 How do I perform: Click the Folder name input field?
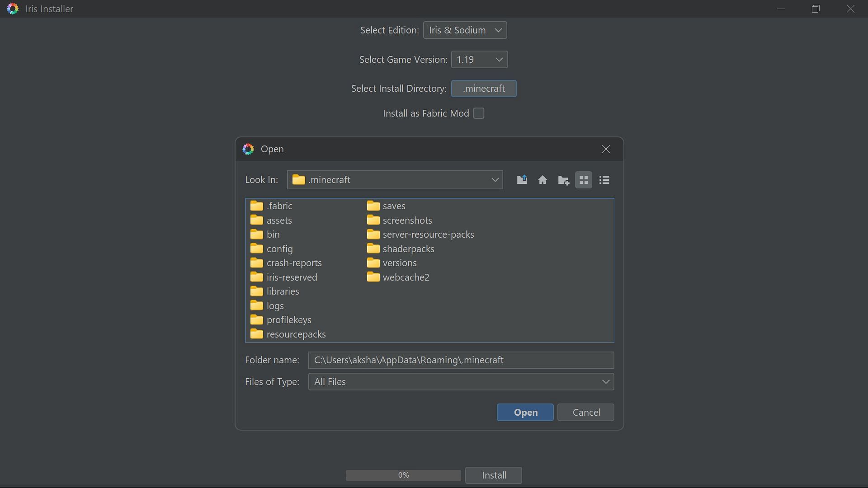point(462,360)
